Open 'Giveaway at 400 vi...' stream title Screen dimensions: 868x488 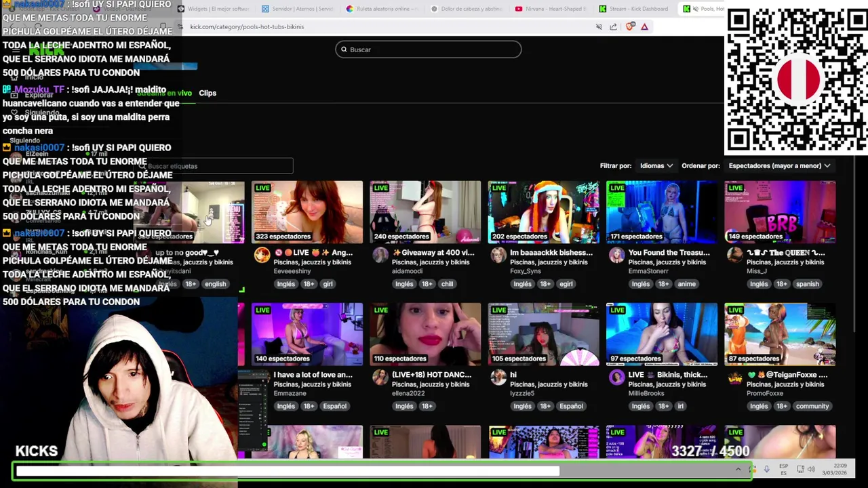(433, 253)
